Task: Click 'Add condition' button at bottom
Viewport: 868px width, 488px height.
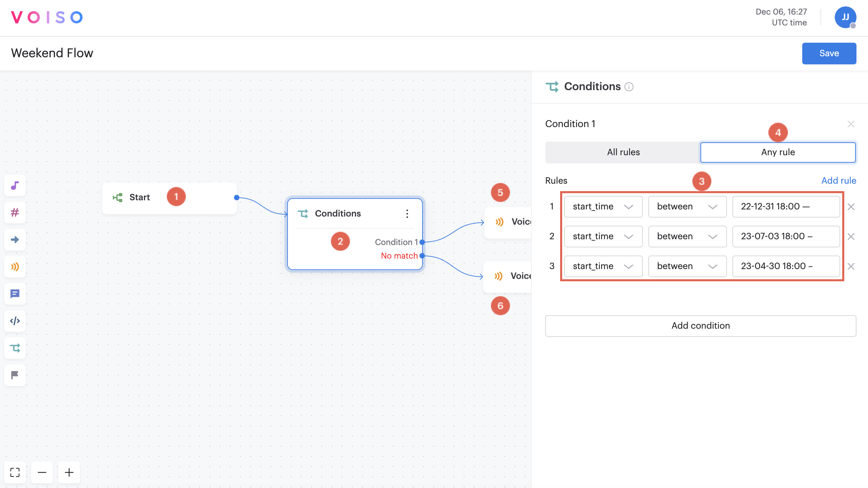Action: [701, 325]
